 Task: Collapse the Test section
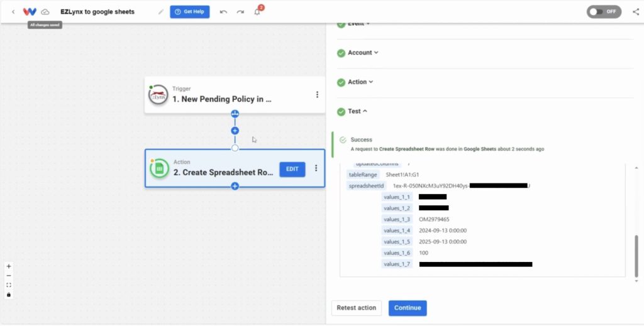click(x=357, y=111)
